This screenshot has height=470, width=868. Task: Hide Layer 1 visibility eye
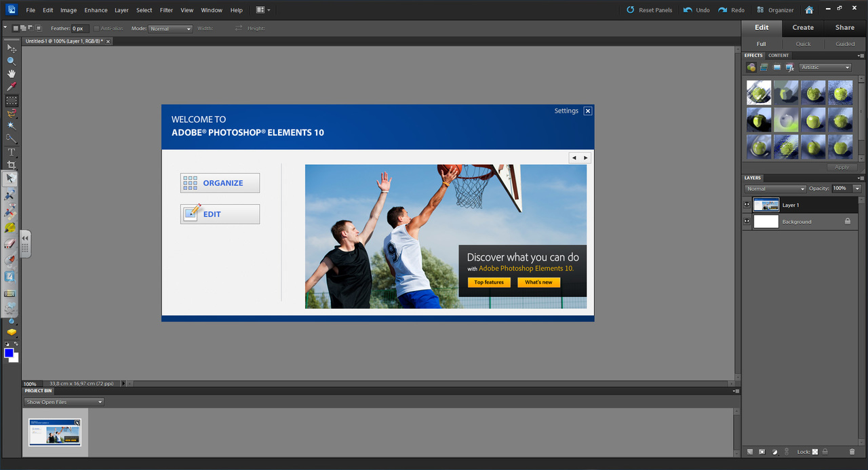747,205
